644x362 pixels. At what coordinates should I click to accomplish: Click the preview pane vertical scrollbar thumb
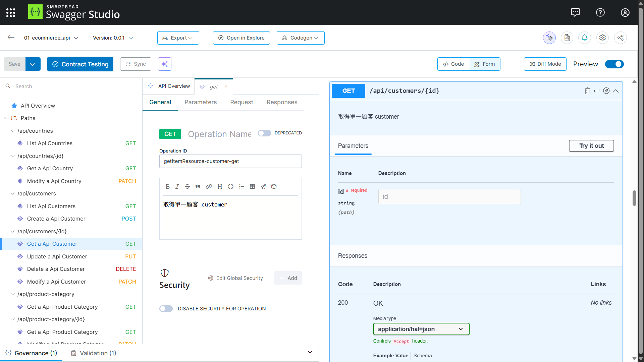634,198
